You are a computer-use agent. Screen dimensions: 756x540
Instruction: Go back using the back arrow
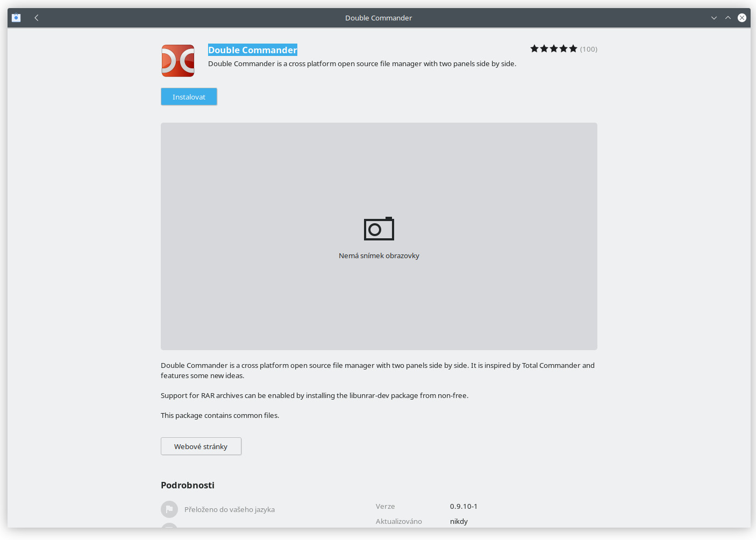tap(37, 18)
